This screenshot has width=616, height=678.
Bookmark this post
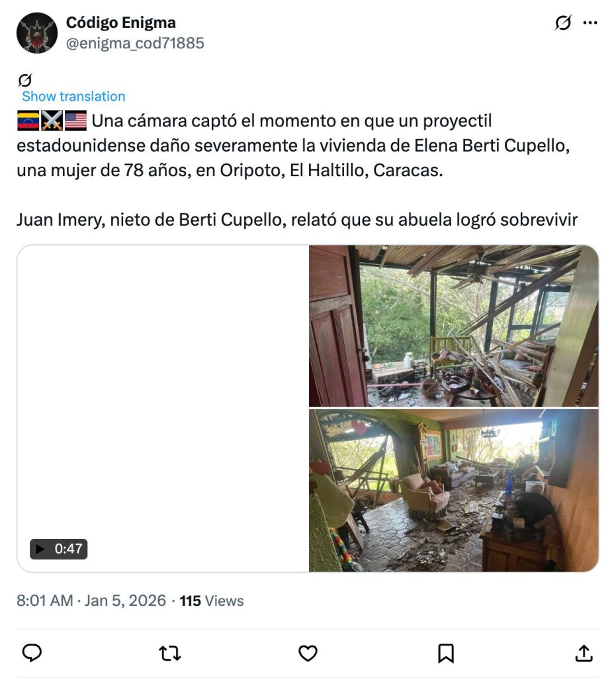(x=446, y=653)
